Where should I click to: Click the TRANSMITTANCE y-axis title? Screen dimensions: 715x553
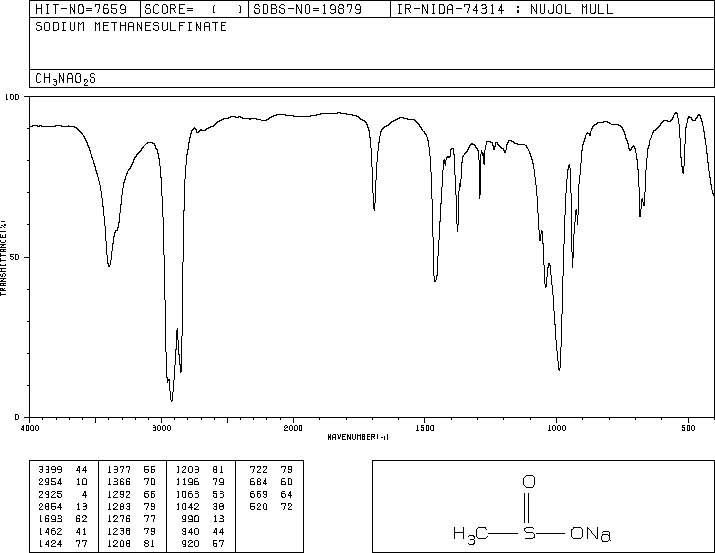point(3,258)
